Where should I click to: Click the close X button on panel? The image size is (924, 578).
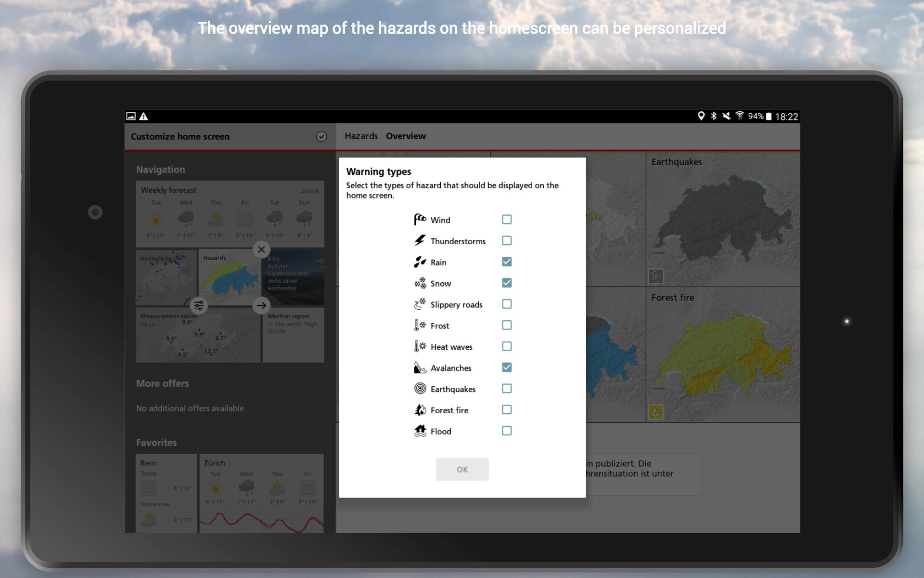click(x=260, y=249)
